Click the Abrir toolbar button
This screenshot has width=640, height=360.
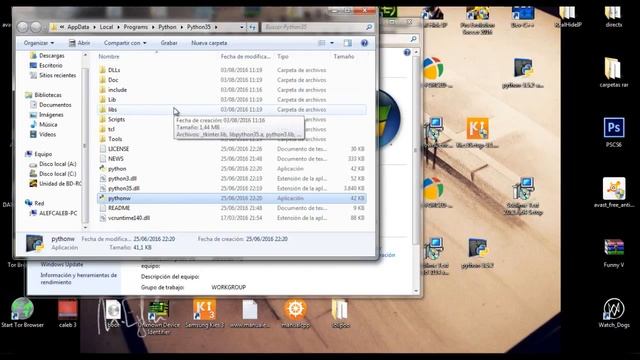tap(79, 43)
